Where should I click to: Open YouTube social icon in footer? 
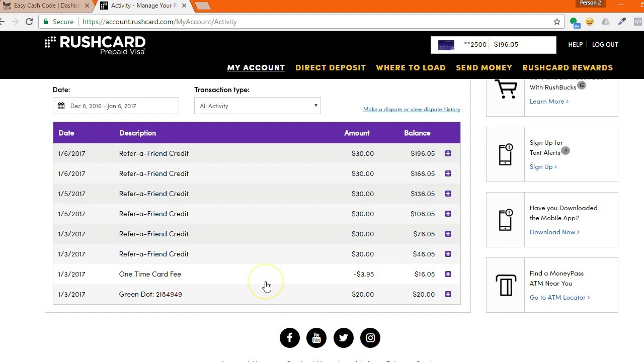316,338
